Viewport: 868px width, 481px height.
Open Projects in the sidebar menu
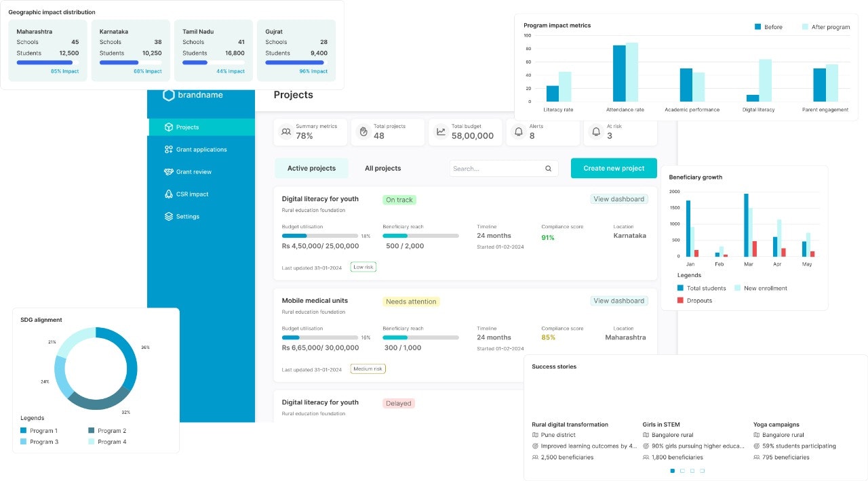point(201,127)
